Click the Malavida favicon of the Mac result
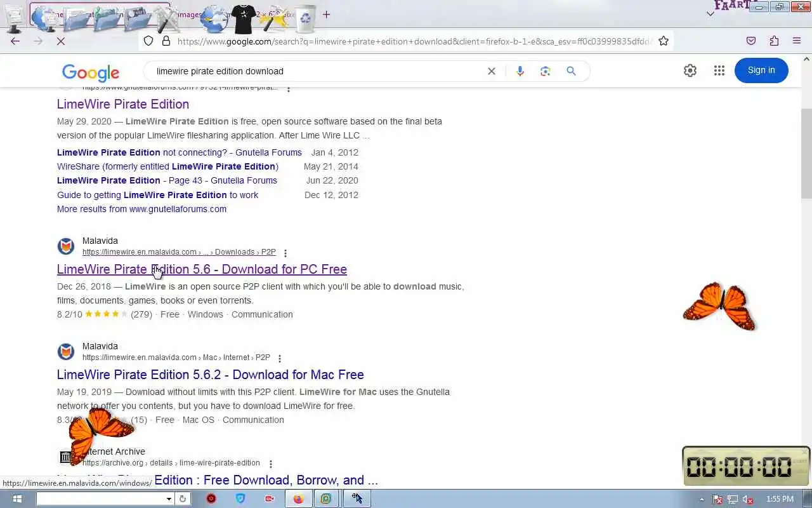The width and height of the screenshot is (812, 508). click(66, 352)
